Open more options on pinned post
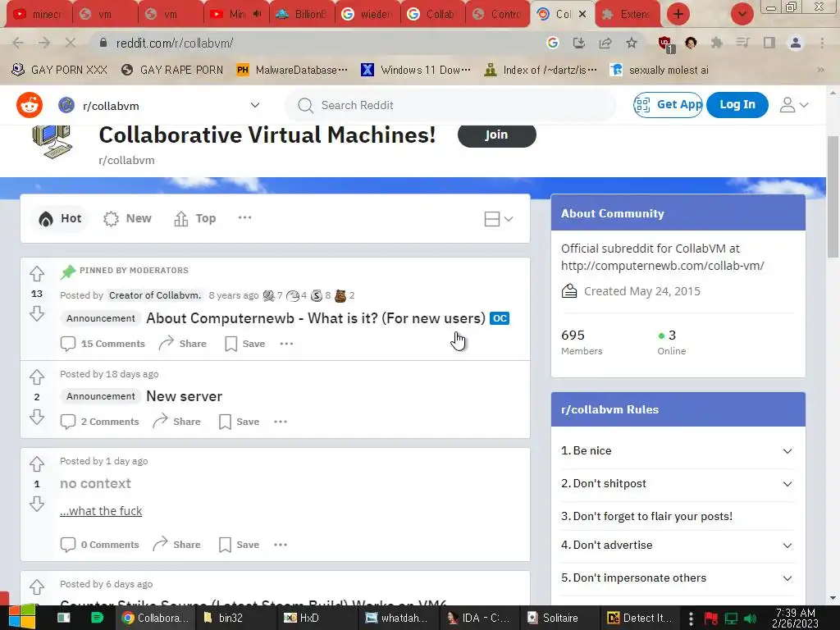Viewport: 840px width, 630px height. (x=286, y=344)
